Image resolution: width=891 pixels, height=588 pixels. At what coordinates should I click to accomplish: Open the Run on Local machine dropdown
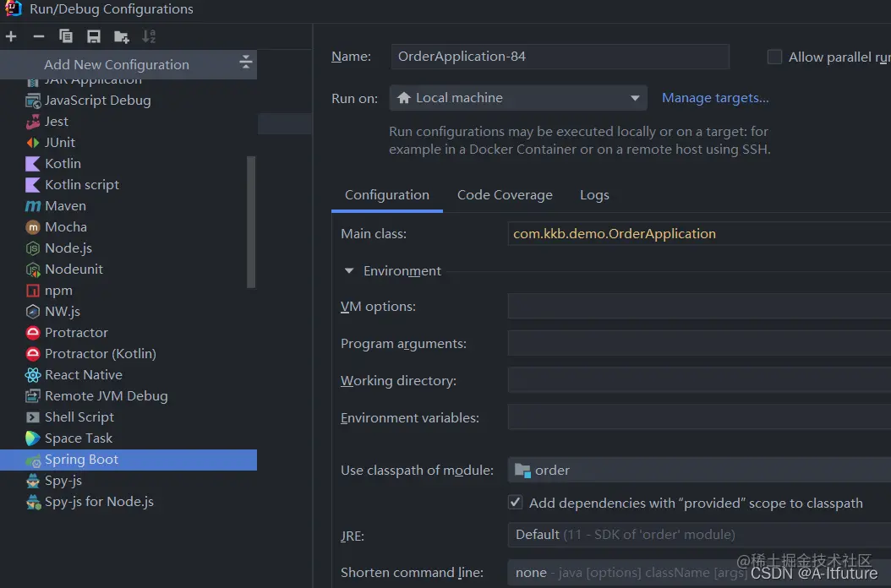coord(518,98)
